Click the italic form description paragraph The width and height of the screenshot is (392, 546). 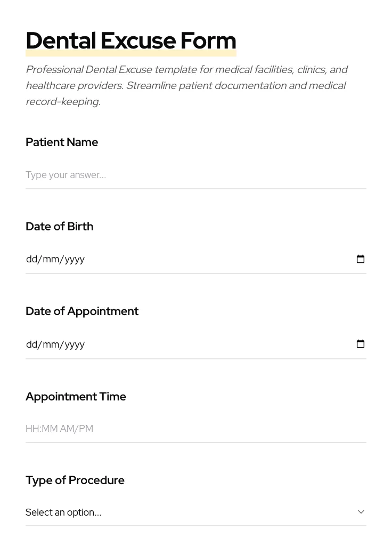coord(186,85)
